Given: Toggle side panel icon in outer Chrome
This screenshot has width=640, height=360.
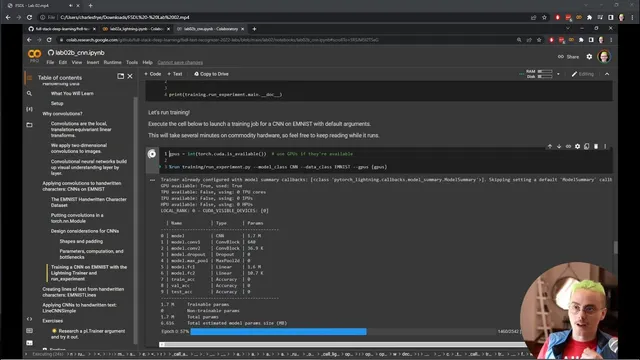Looking at the screenshot, I should tap(611, 18).
